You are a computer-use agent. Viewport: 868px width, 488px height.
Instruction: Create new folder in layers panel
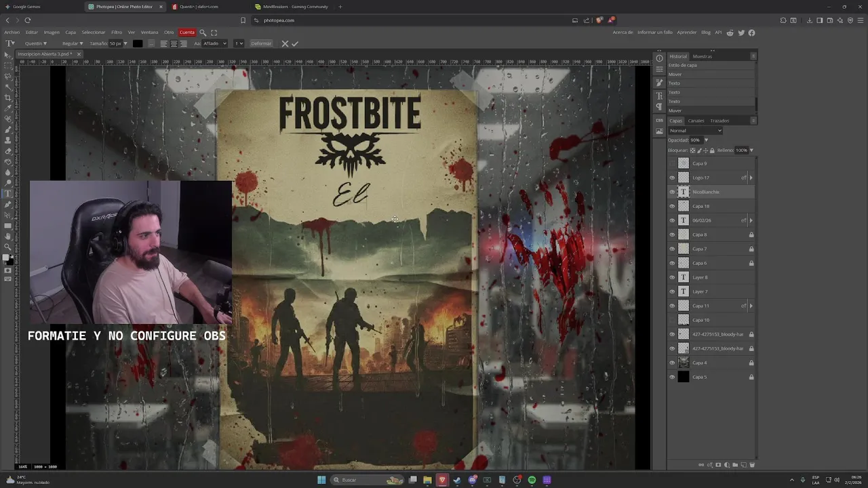tap(735, 465)
